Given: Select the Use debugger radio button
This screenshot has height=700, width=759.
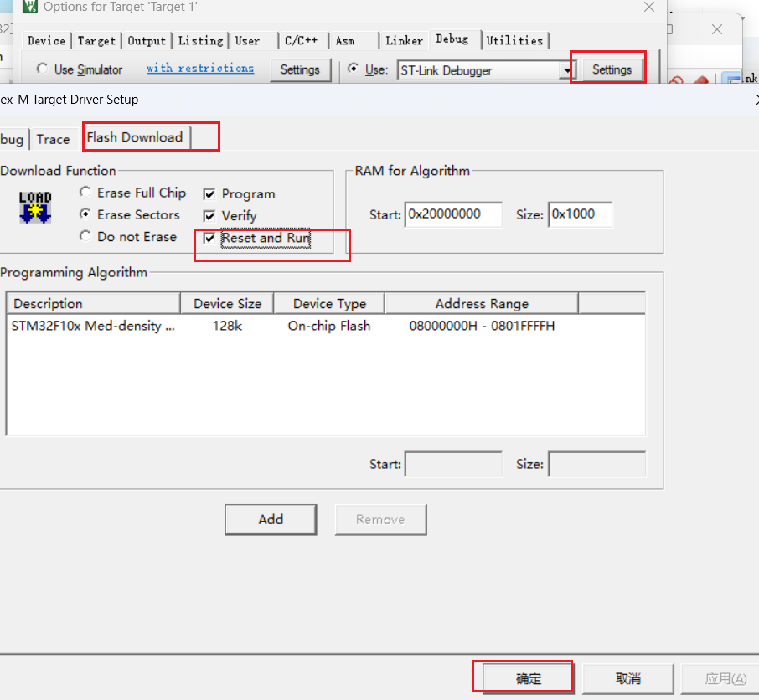Looking at the screenshot, I should [x=354, y=69].
